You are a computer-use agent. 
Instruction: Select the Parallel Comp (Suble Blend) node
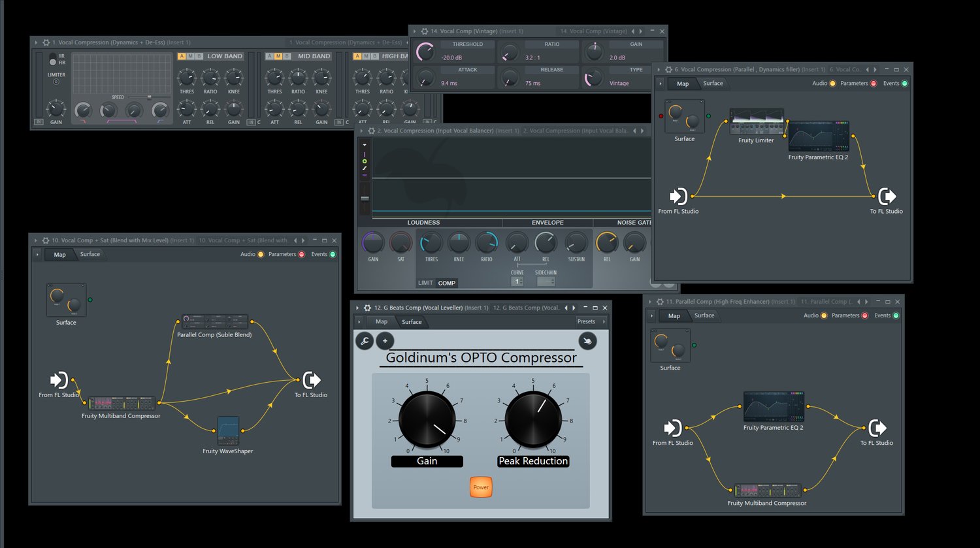[215, 322]
